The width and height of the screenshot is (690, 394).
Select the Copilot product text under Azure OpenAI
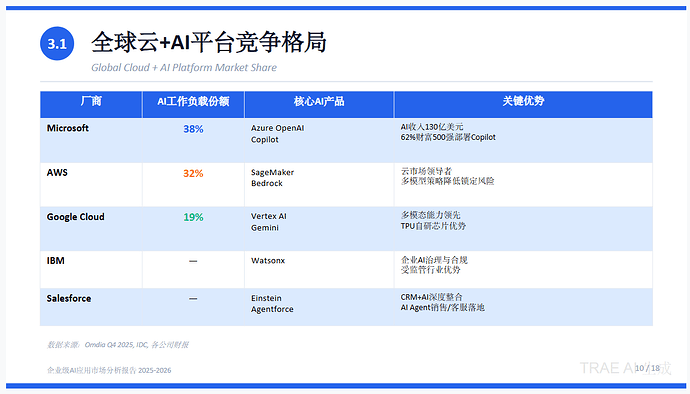pyautogui.click(x=264, y=140)
